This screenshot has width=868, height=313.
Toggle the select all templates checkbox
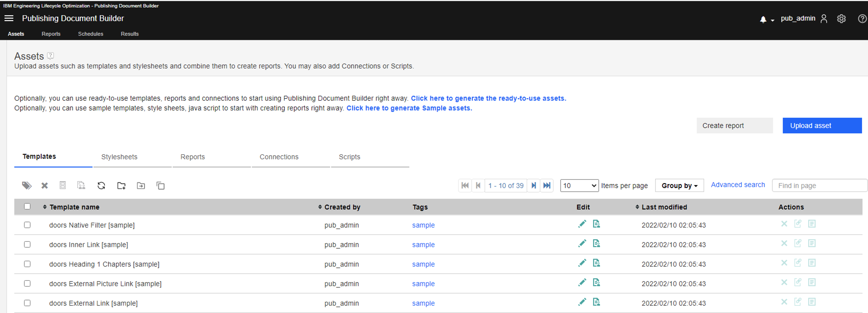(x=27, y=206)
